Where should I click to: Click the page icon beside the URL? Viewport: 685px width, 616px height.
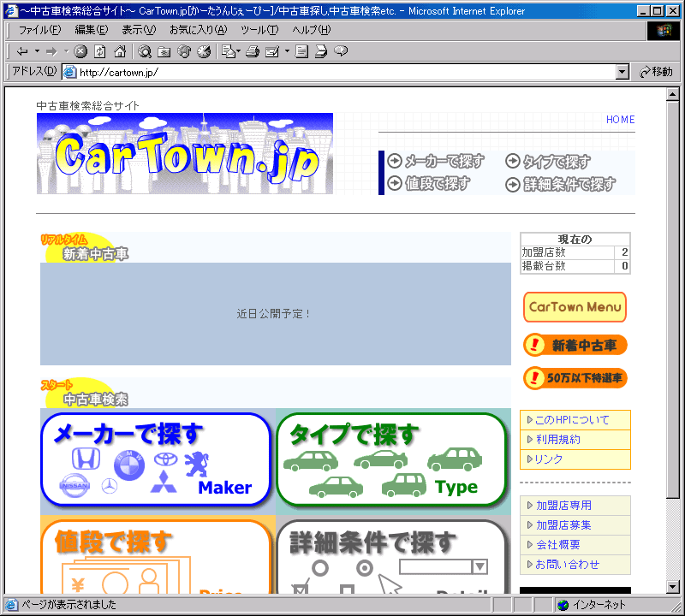pyautogui.click(x=70, y=72)
